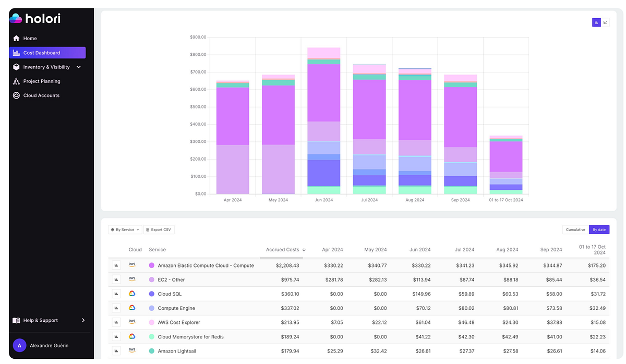Open chart icon for Compute Engine row
The width and height of the screenshot is (626, 364).
[x=116, y=308]
